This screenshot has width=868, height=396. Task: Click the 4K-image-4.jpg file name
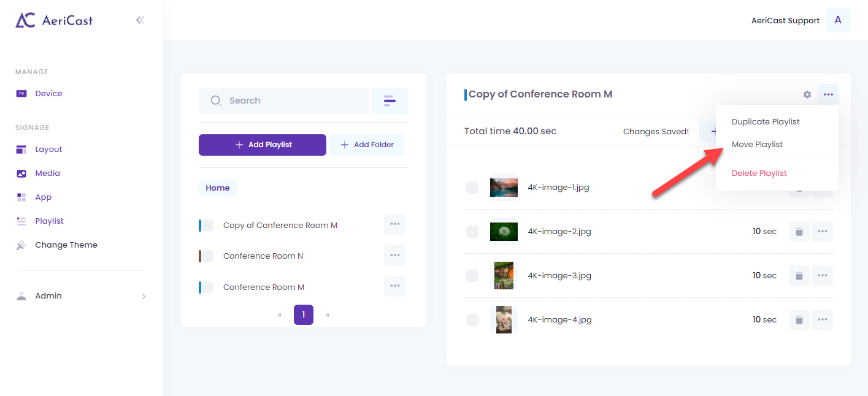(559, 320)
